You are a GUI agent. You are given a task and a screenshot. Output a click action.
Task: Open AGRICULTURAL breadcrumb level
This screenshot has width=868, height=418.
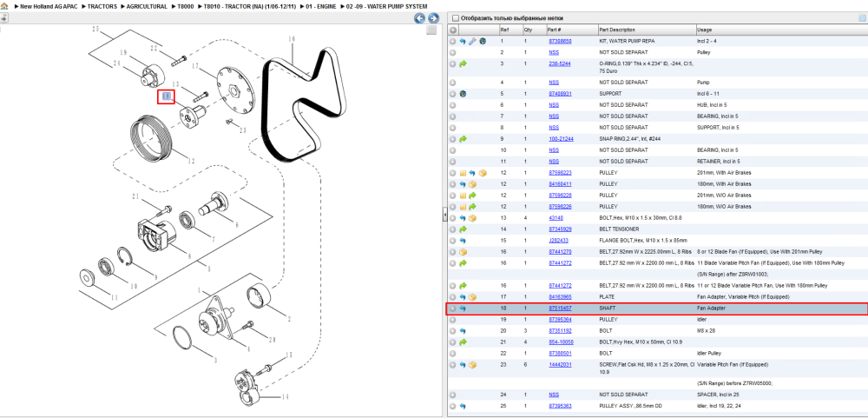click(x=147, y=6)
